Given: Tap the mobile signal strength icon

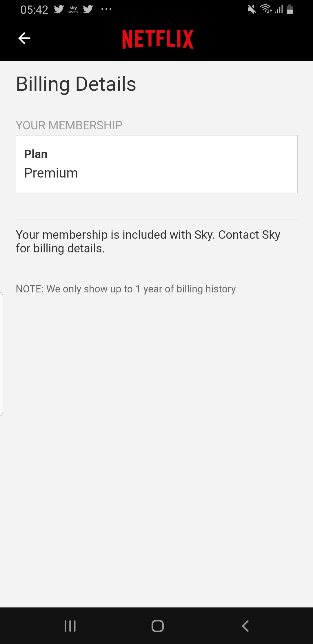Looking at the screenshot, I should [279, 9].
